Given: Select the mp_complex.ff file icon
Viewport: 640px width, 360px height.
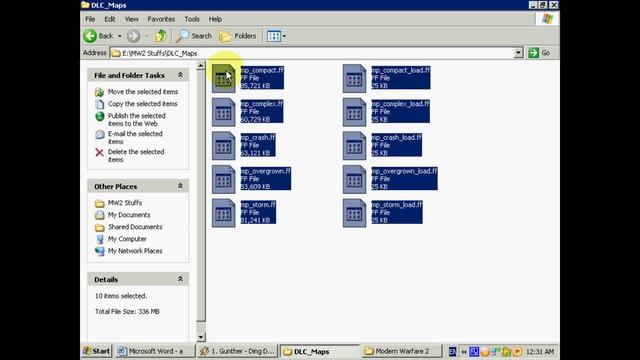Looking at the screenshot, I should (x=223, y=112).
